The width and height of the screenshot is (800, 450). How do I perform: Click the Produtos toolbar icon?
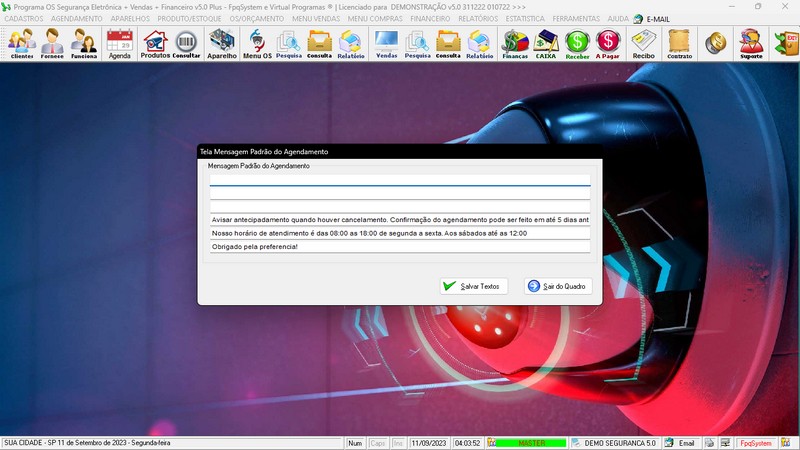coord(155,43)
